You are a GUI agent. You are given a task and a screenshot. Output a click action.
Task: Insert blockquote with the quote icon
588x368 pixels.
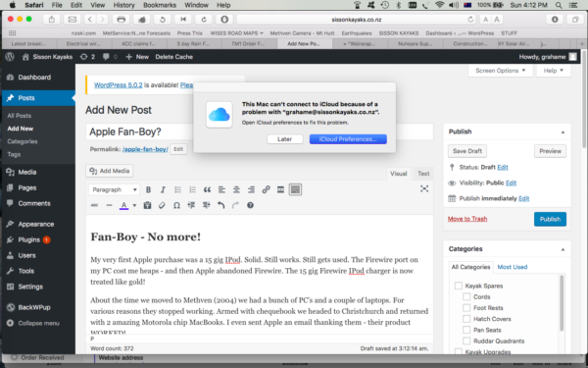tap(207, 189)
